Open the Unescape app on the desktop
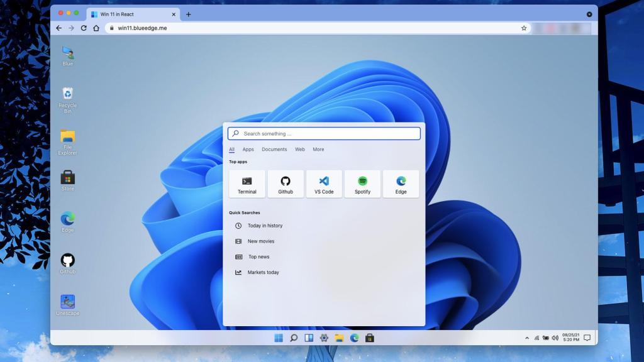The width and height of the screenshot is (644, 362). click(67, 302)
